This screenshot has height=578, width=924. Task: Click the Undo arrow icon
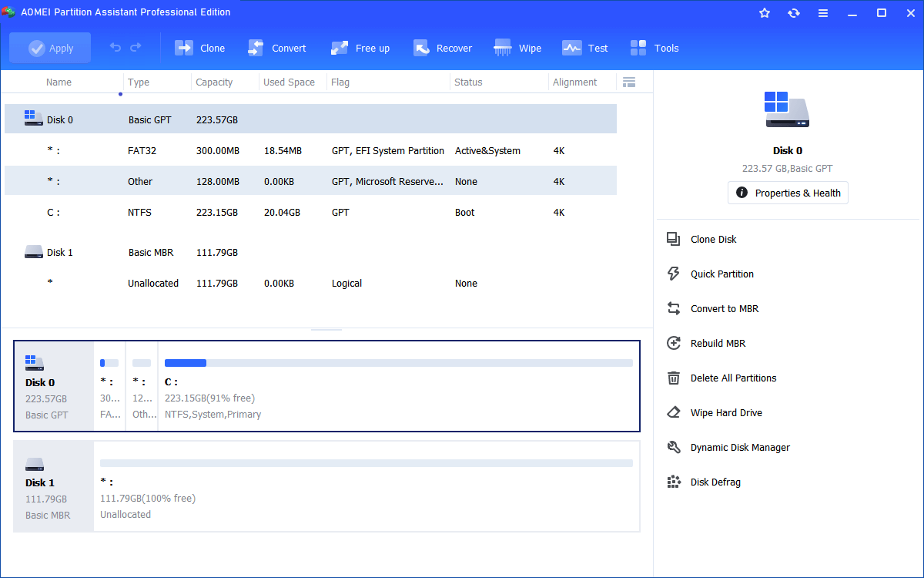[x=115, y=48]
